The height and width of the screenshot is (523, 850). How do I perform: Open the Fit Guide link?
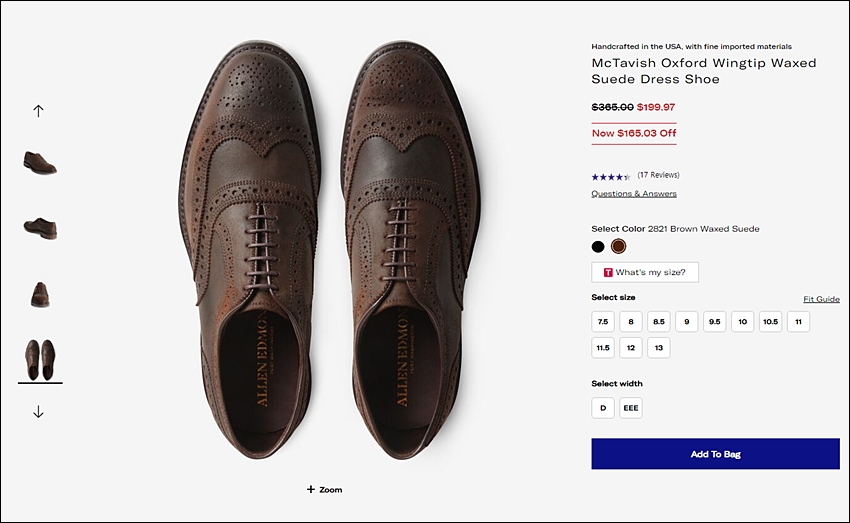coord(821,299)
